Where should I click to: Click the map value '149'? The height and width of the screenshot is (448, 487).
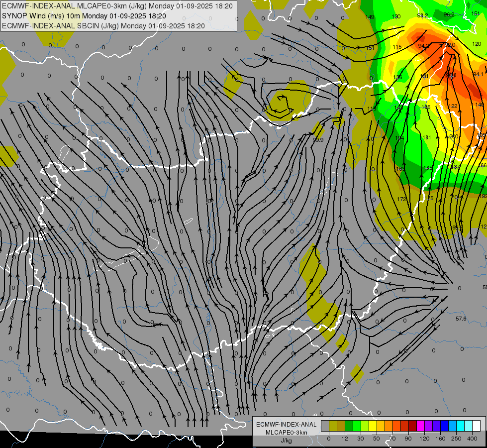(x=370, y=17)
